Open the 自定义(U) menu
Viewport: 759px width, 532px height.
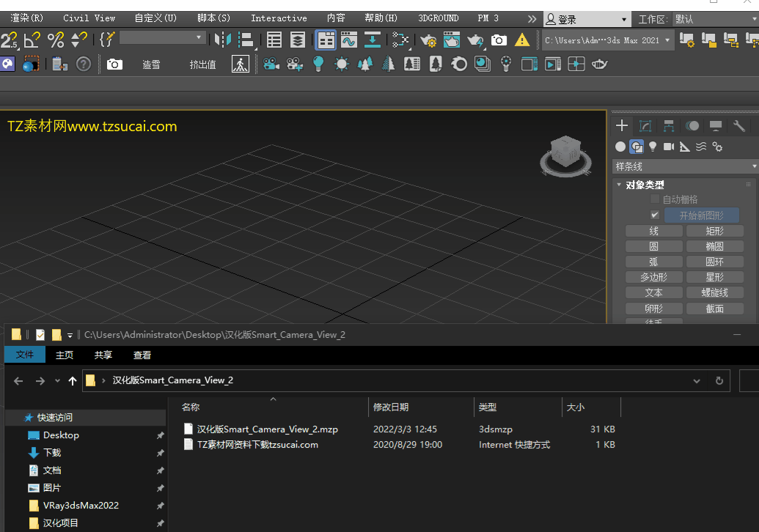155,18
